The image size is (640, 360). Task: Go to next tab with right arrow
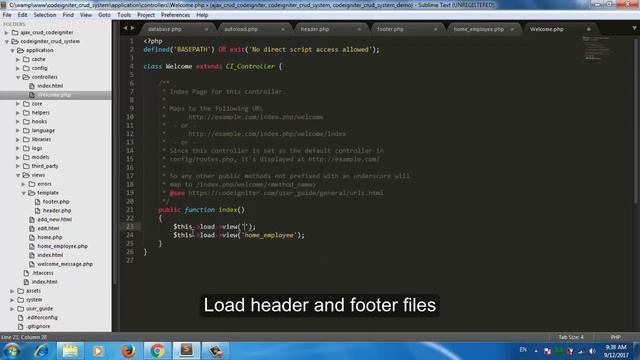pos(132,28)
